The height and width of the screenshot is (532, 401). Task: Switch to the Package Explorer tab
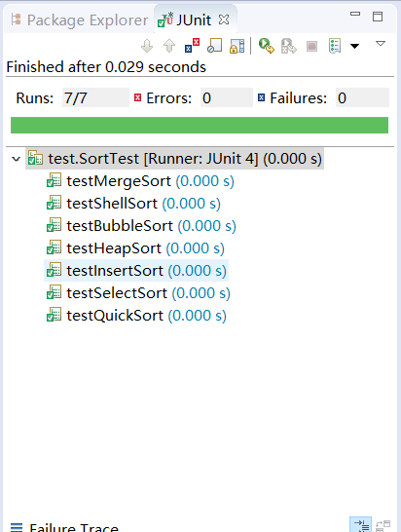[x=79, y=20]
